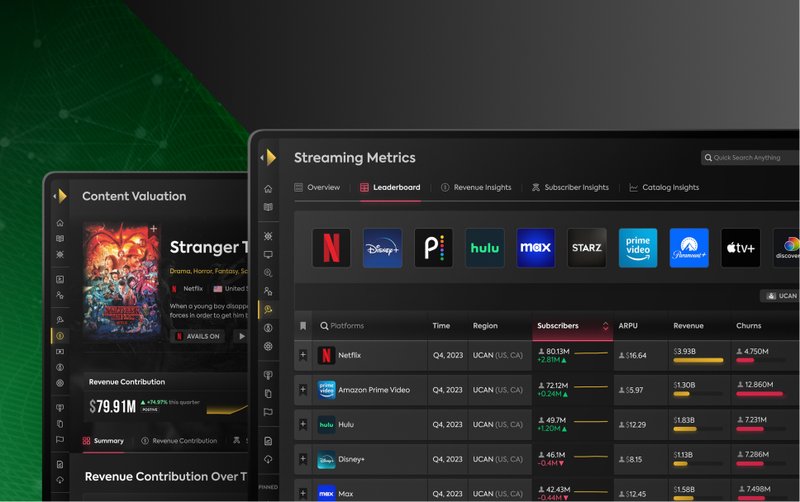The width and height of the screenshot is (800, 502).
Task: Click the gold logo arrow in Streaming Metrics
Action: pos(269,158)
